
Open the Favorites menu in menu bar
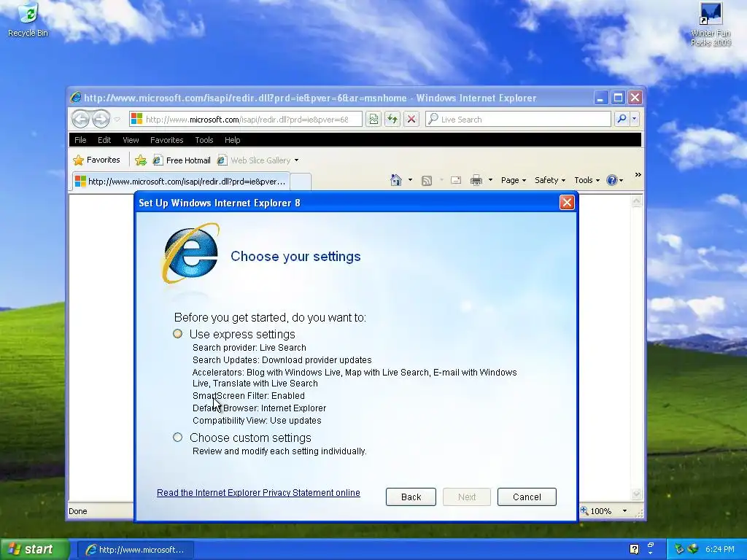166,140
